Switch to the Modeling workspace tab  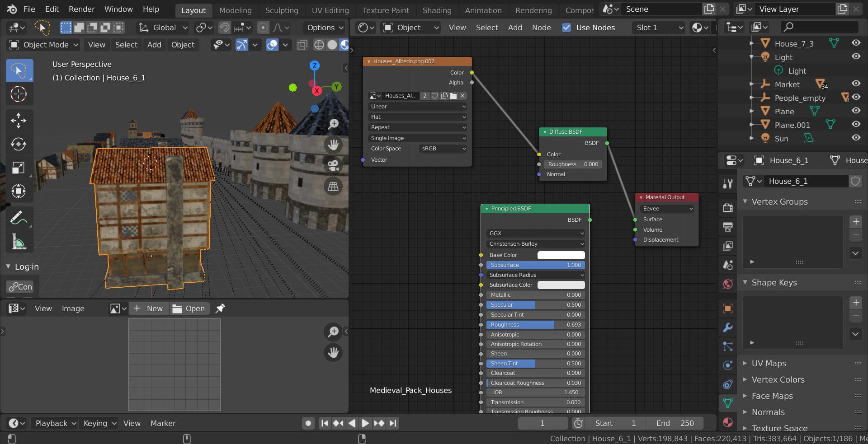[235, 10]
